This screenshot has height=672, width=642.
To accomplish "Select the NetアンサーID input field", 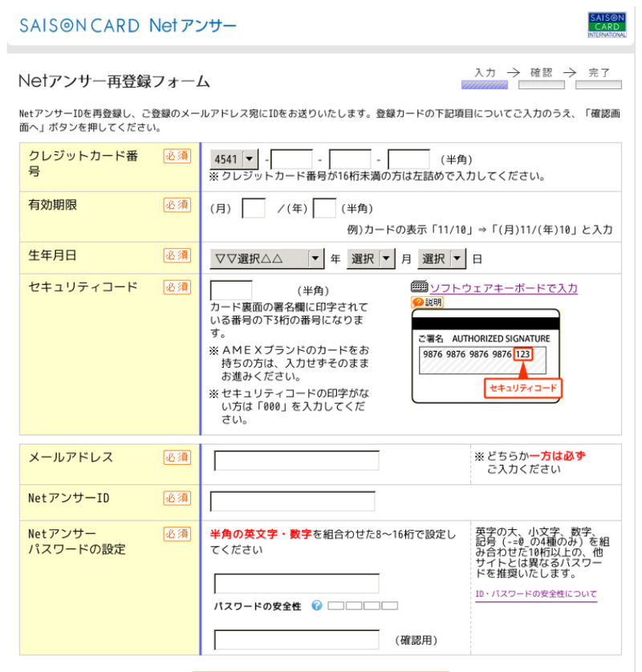I will pos(292,501).
